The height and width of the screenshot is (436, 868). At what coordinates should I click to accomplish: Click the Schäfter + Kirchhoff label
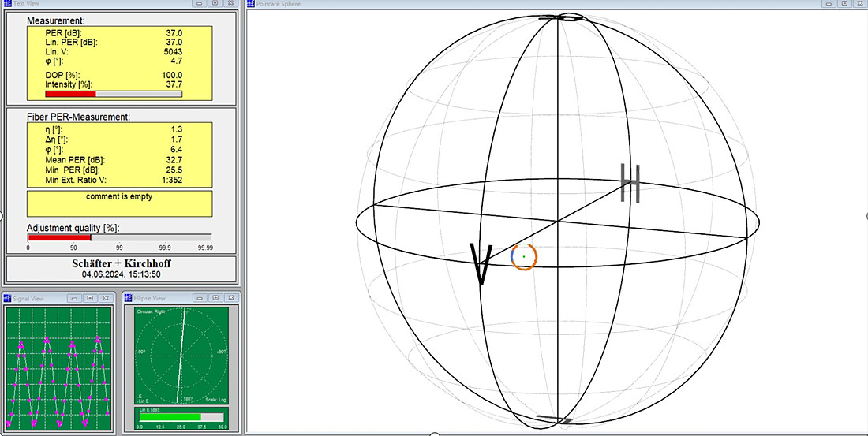tap(122, 263)
